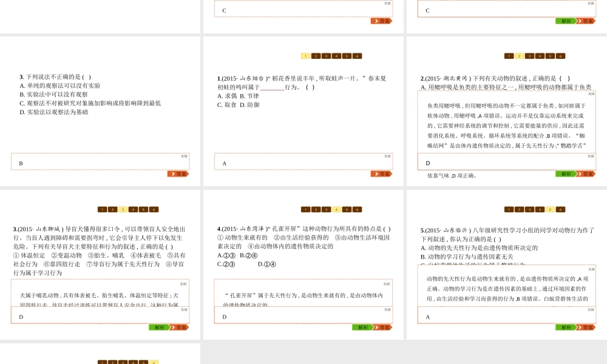
Task: Click page marker 4 on the 山东烟台 slide
Action: pyautogui.click(x=337, y=56)
